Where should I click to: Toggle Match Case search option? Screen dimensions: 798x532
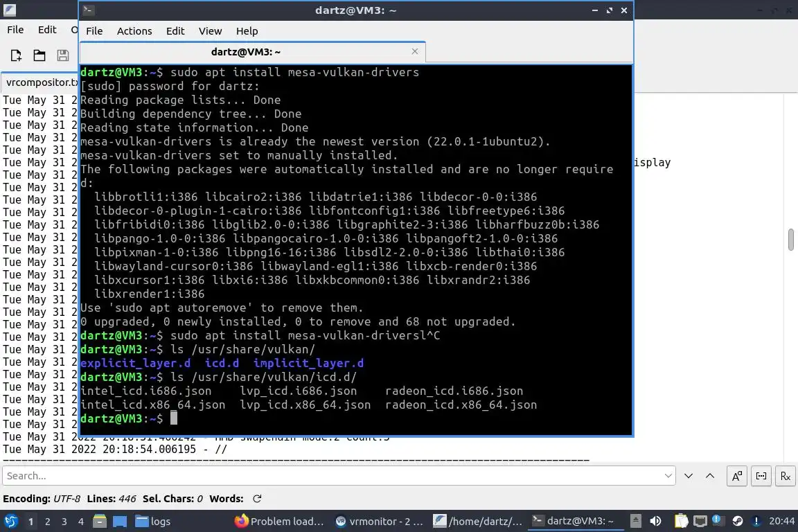pos(736,476)
